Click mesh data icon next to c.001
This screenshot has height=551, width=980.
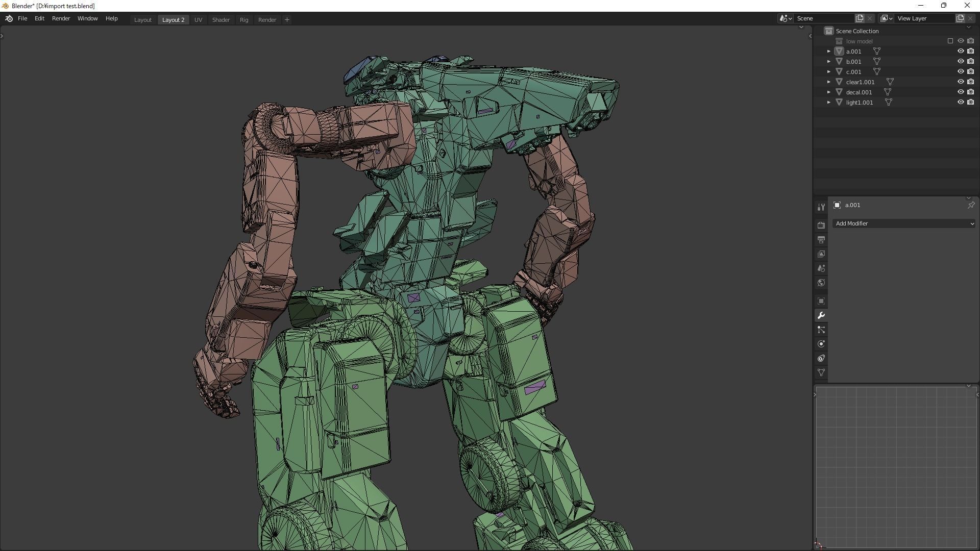(876, 71)
